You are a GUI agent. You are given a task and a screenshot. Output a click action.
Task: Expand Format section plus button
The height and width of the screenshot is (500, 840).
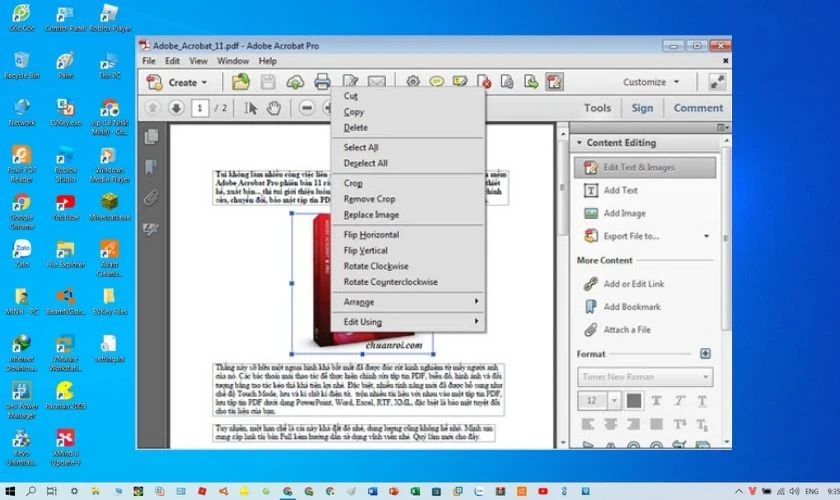pos(705,353)
